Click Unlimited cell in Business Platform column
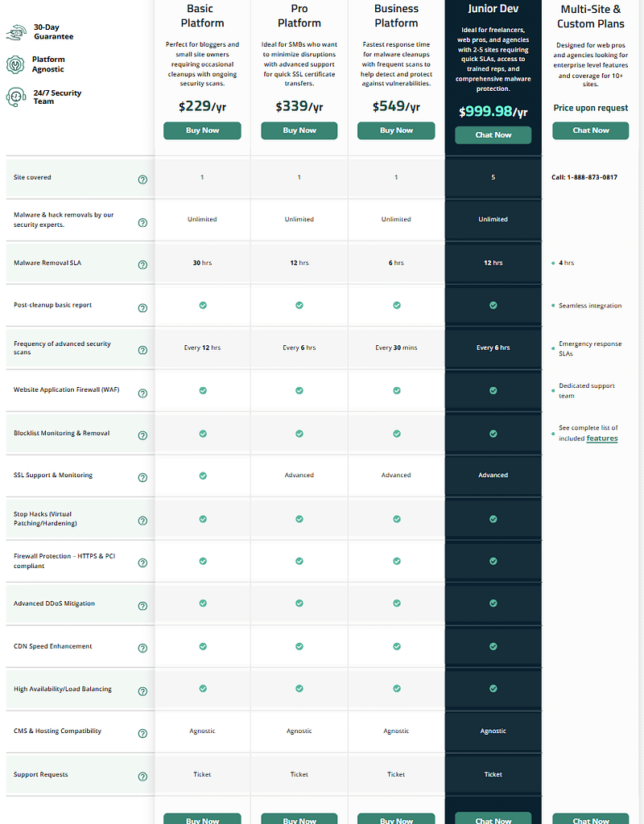 coord(396,219)
